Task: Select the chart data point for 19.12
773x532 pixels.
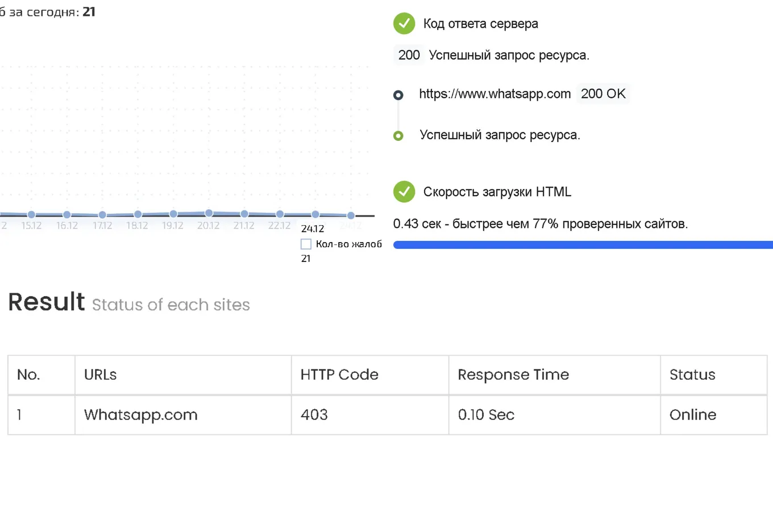Action: pyautogui.click(x=173, y=214)
